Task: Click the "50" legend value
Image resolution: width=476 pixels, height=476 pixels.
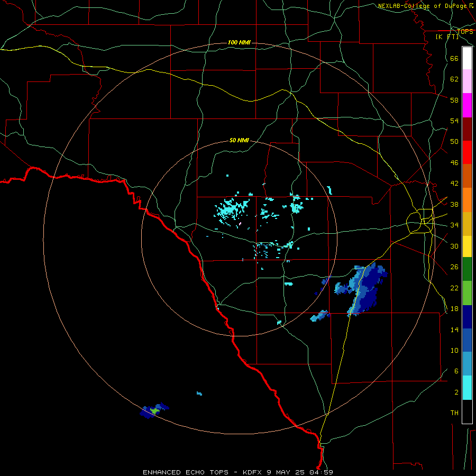Action: [x=454, y=142]
